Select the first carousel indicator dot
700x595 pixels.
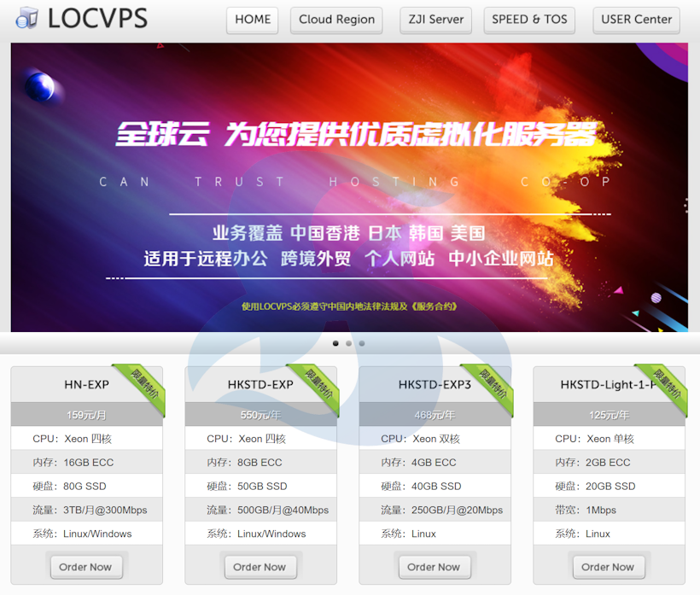point(335,343)
